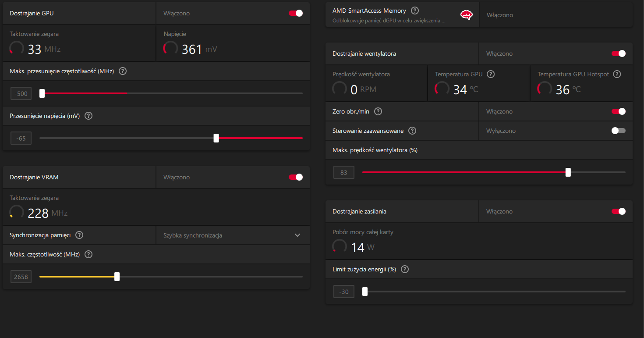The width and height of the screenshot is (644, 338).
Task: Click the GPU frequency offset slider handle
Action: (42, 93)
